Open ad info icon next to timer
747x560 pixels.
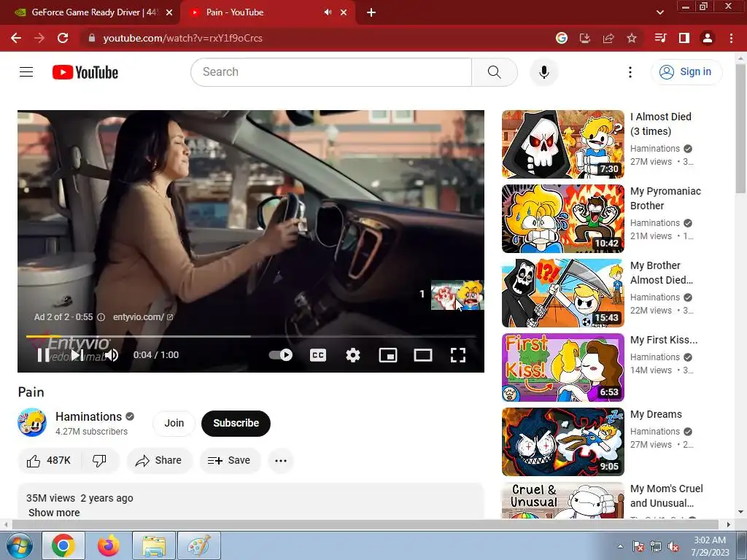pyautogui.click(x=101, y=317)
